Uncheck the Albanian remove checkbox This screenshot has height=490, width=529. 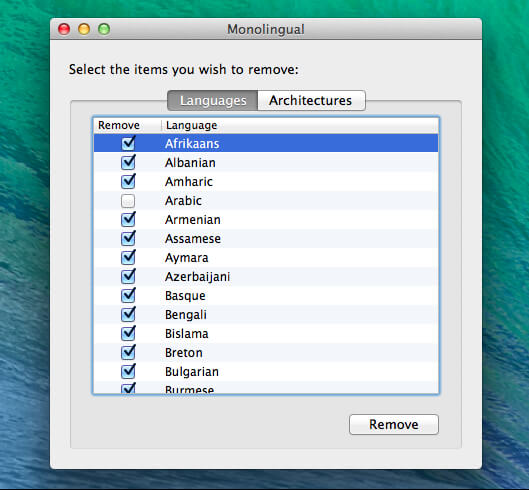[128, 163]
